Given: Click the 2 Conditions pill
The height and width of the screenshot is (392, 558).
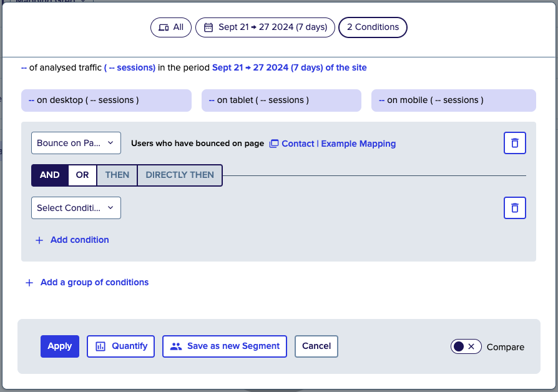Looking at the screenshot, I should coord(373,27).
